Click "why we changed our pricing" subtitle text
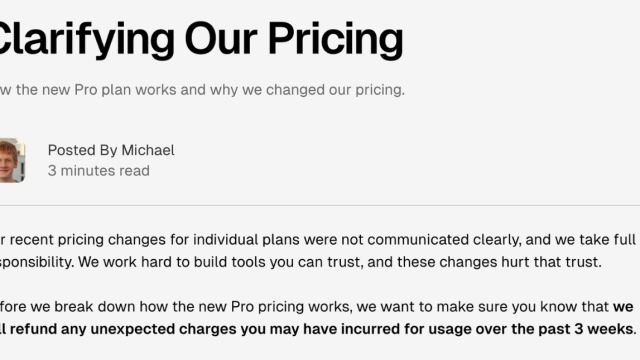 tap(307, 90)
